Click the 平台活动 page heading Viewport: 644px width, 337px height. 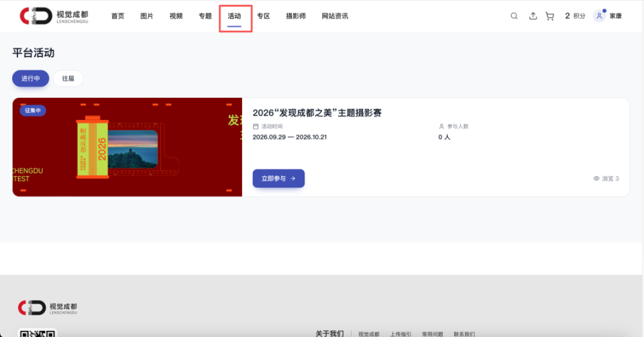tap(34, 53)
